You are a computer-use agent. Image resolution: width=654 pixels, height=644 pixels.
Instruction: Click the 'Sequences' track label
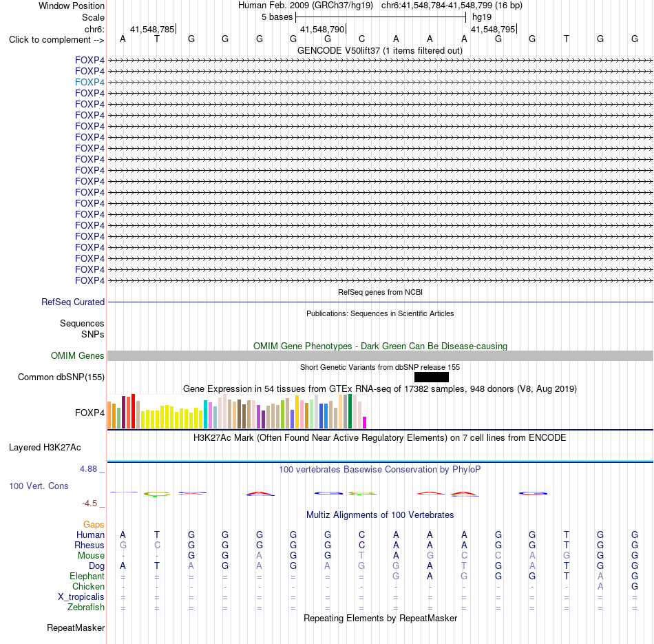pos(82,324)
